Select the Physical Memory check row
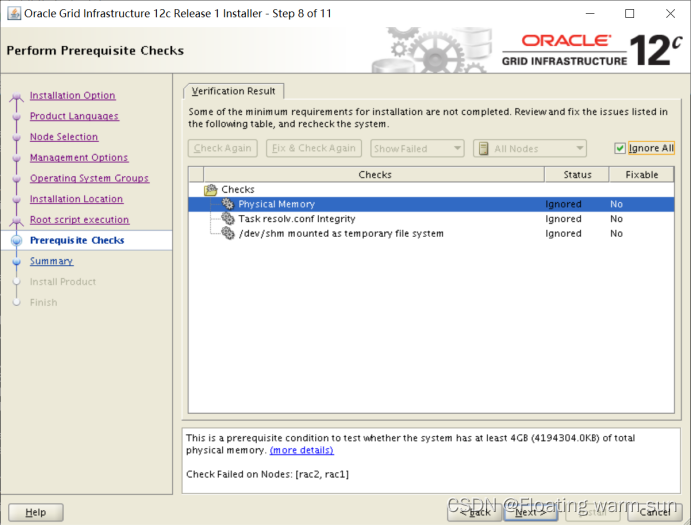The image size is (692, 525). tap(431, 204)
